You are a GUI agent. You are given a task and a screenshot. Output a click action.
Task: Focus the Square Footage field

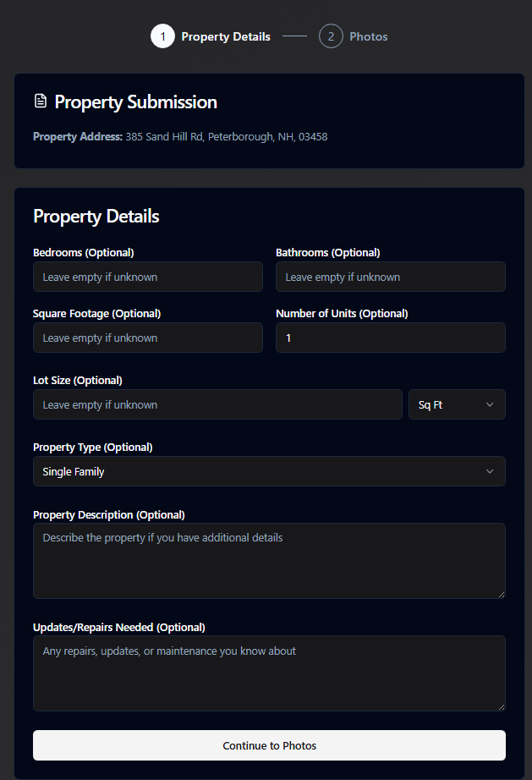(x=148, y=338)
